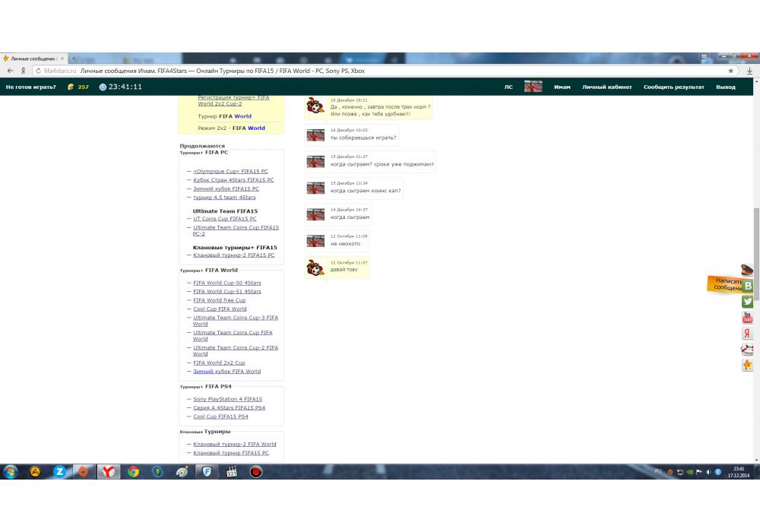Click the gold coins balance icon
Screen dimensions: 760x532
(71, 87)
